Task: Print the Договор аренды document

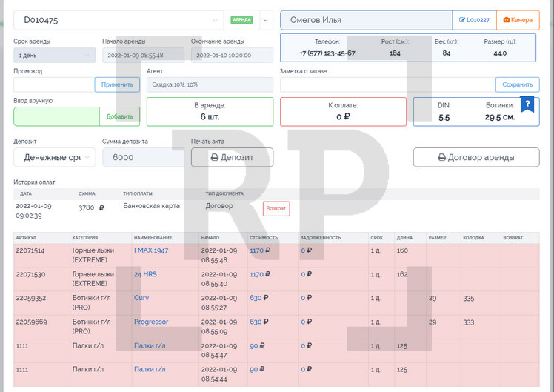Action: [475, 157]
